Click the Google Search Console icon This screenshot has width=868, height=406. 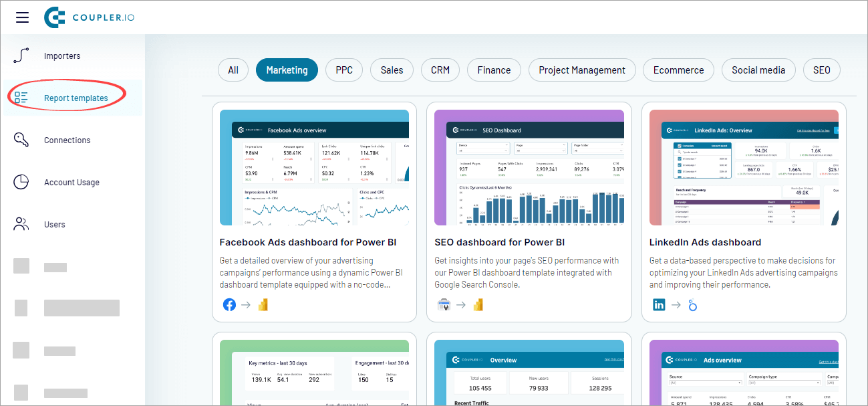[x=444, y=305]
